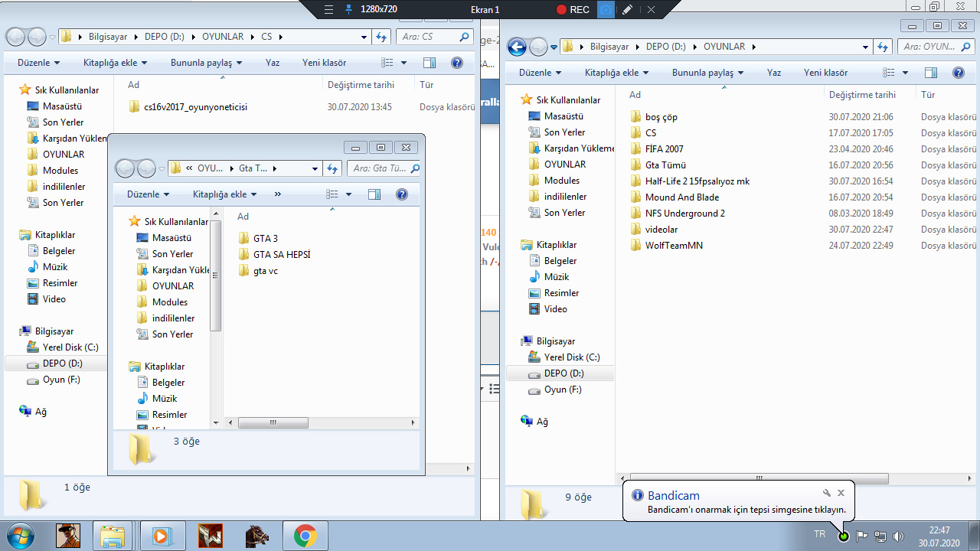The image size is (980, 551).
Task: Refresh the OYUNLAR window address bar
Action: tap(882, 47)
